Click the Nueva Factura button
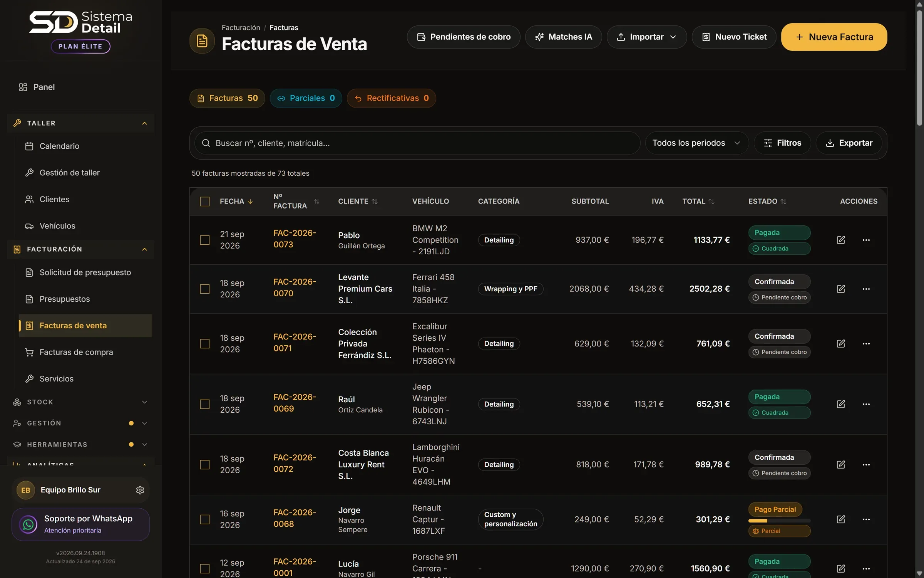The height and width of the screenshot is (578, 924). [834, 37]
